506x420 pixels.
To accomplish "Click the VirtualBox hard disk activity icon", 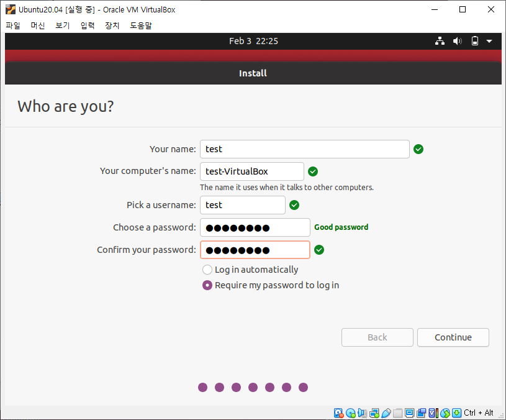I will tap(338, 413).
